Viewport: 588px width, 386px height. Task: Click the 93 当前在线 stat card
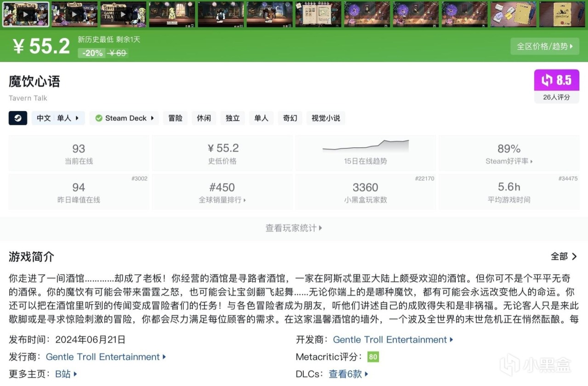[79, 153]
